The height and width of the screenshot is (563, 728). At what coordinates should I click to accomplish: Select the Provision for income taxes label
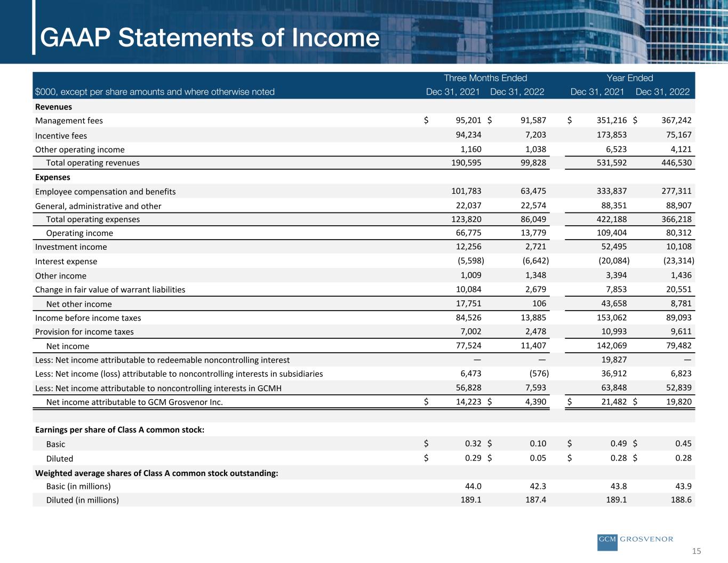pyautogui.click(x=84, y=332)
